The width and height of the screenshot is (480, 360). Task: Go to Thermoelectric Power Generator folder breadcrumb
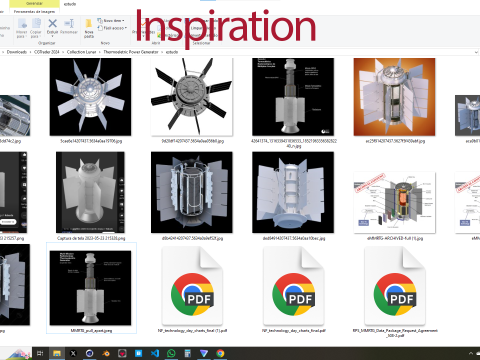point(131,52)
